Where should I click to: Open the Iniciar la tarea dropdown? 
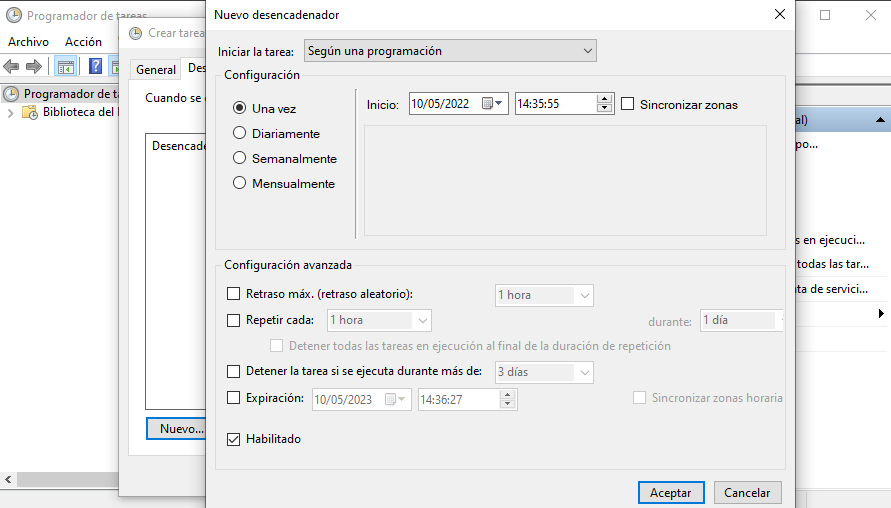point(450,51)
